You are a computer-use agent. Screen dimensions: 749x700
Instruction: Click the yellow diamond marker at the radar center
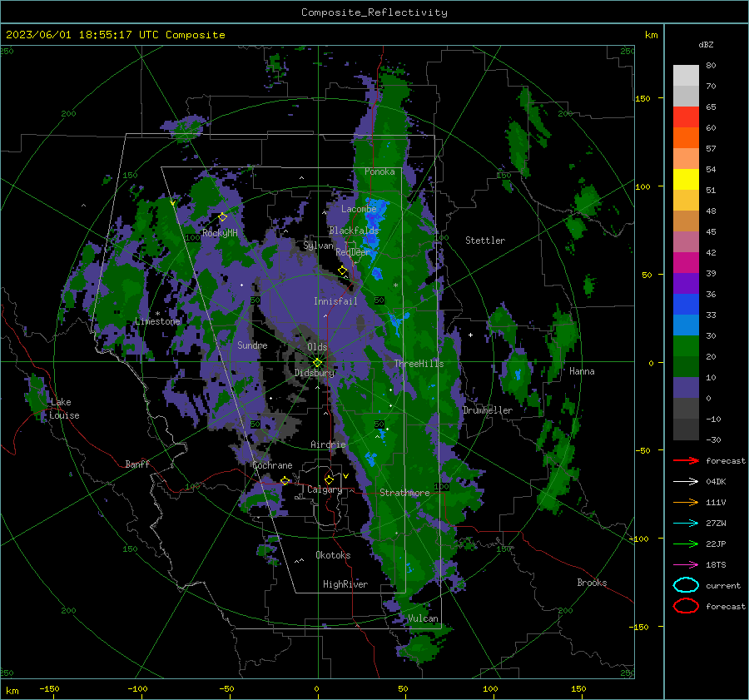318,362
